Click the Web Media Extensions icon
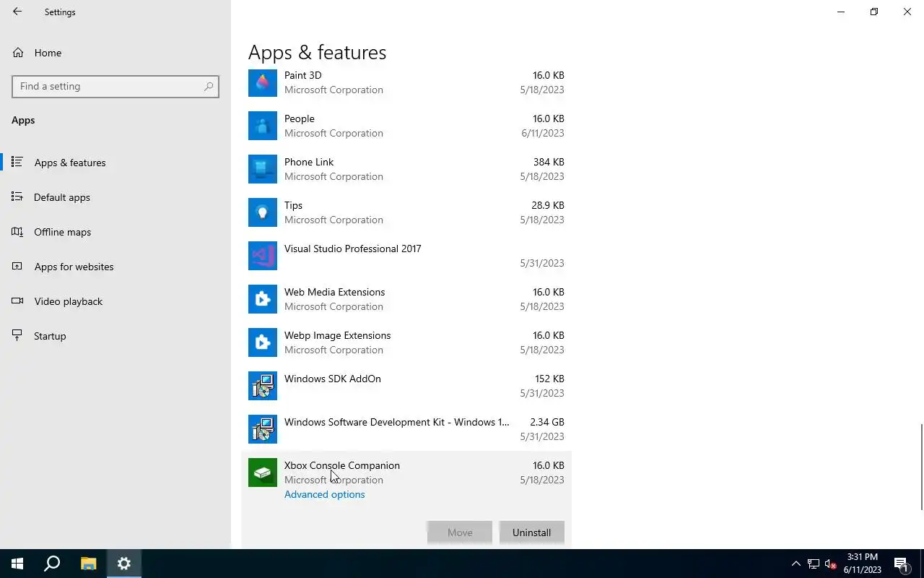The height and width of the screenshot is (578, 924). 263,299
